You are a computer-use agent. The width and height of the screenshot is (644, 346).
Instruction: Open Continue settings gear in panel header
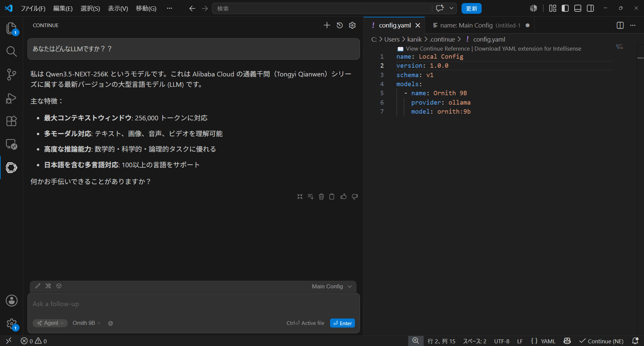(x=352, y=25)
